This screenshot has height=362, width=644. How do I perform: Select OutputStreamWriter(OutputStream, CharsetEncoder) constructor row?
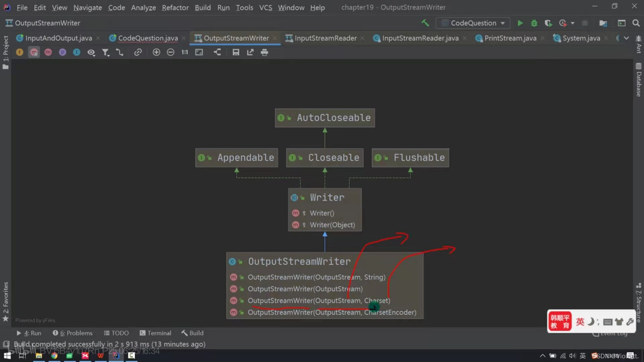tap(325, 312)
